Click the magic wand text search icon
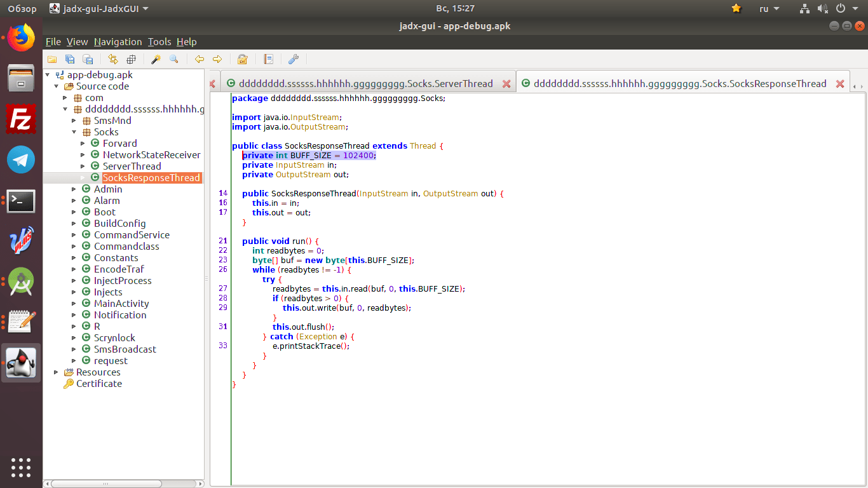The height and width of the screenshot is (488, 868). 156,59
